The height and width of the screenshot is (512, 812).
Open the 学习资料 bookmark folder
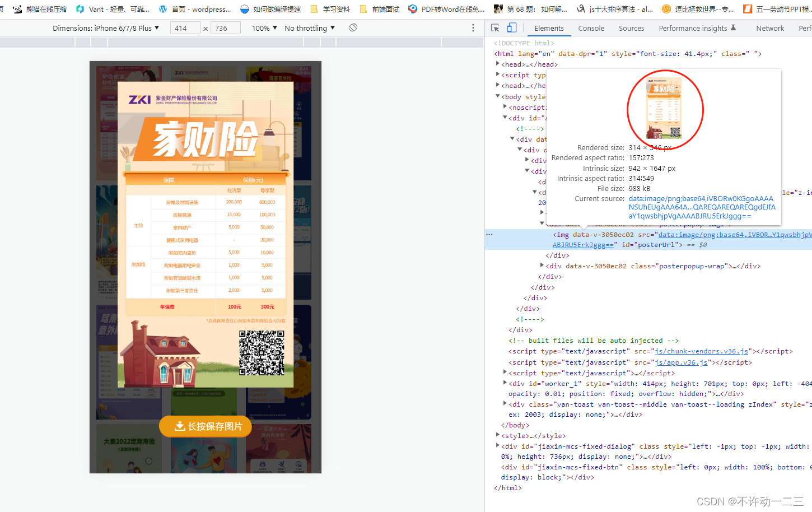pyautogui.click(x=330, y=9)
